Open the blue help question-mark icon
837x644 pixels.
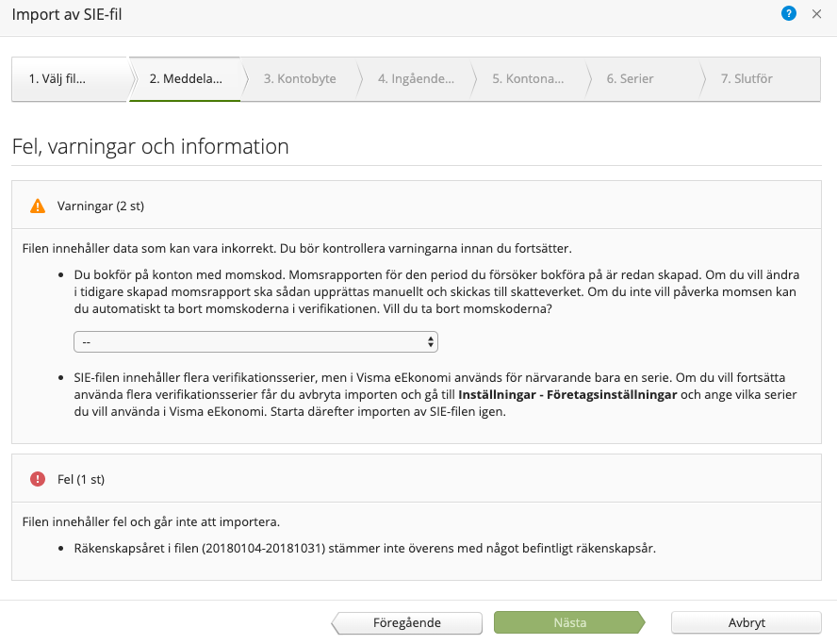788,14
